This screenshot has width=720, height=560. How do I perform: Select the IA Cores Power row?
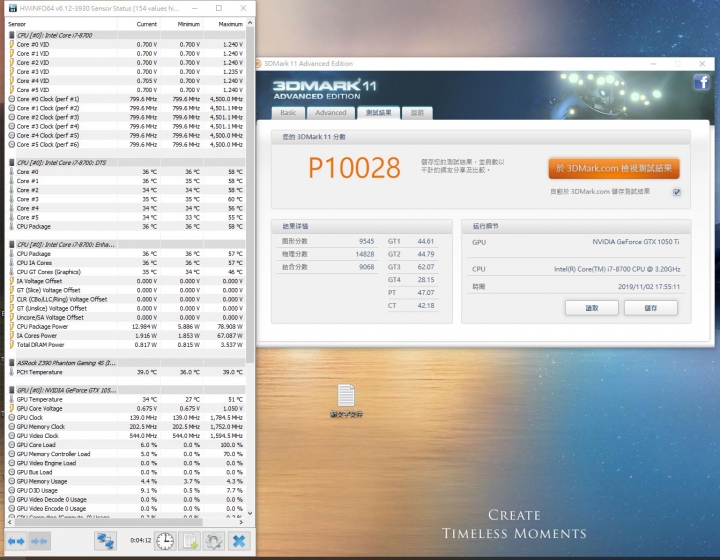(x=126, y=336)
